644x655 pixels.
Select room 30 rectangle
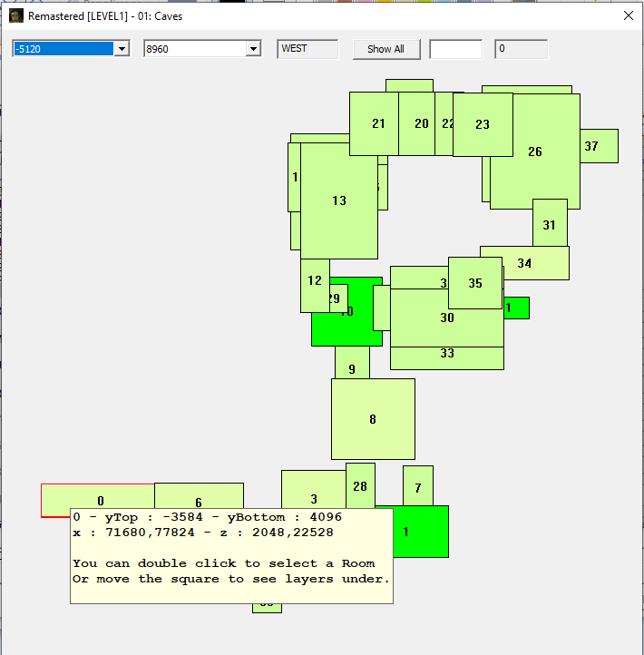[x=447, y=318]
